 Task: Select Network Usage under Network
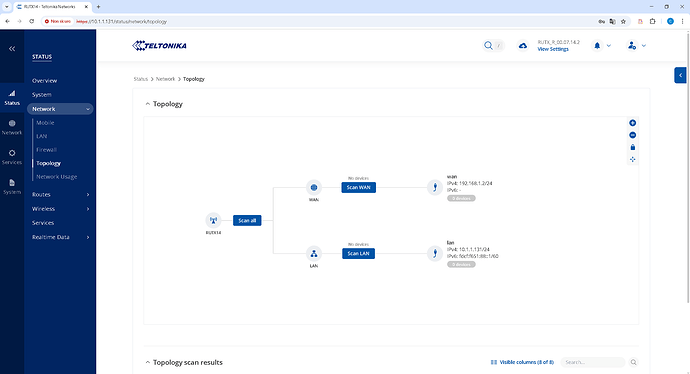point(56,176)
